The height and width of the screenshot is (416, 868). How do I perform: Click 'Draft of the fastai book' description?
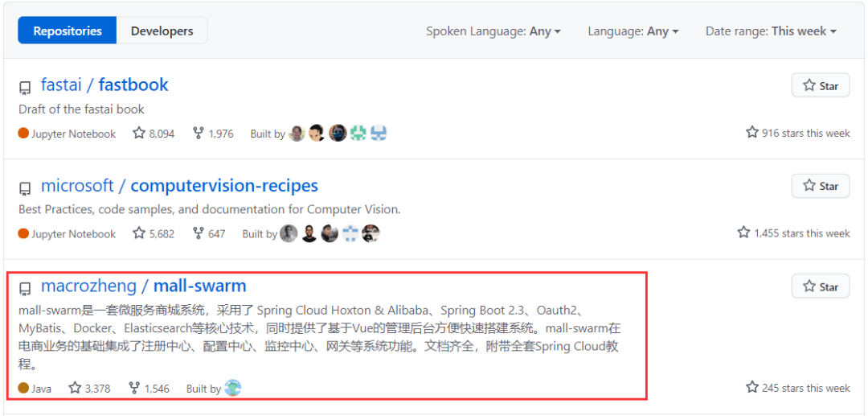pyautogui.click(x=81, y=109)
